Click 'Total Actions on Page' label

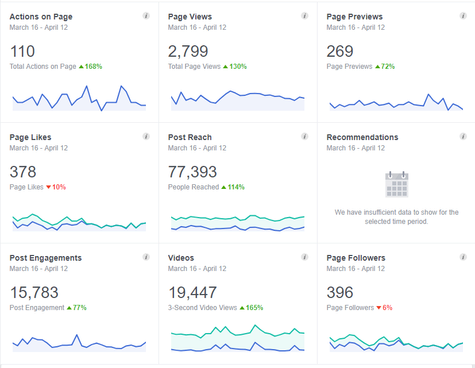43,66
